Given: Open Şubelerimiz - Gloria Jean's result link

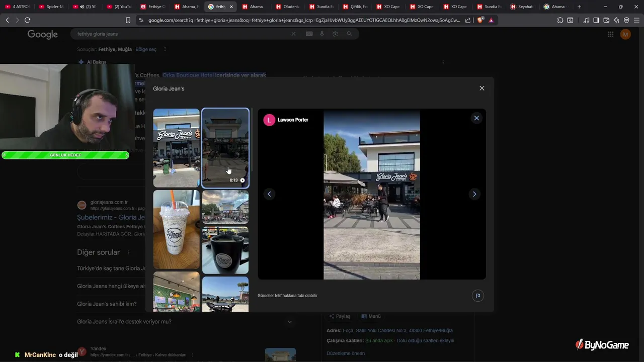Looking at the screenshot, I should coord(111,217).
